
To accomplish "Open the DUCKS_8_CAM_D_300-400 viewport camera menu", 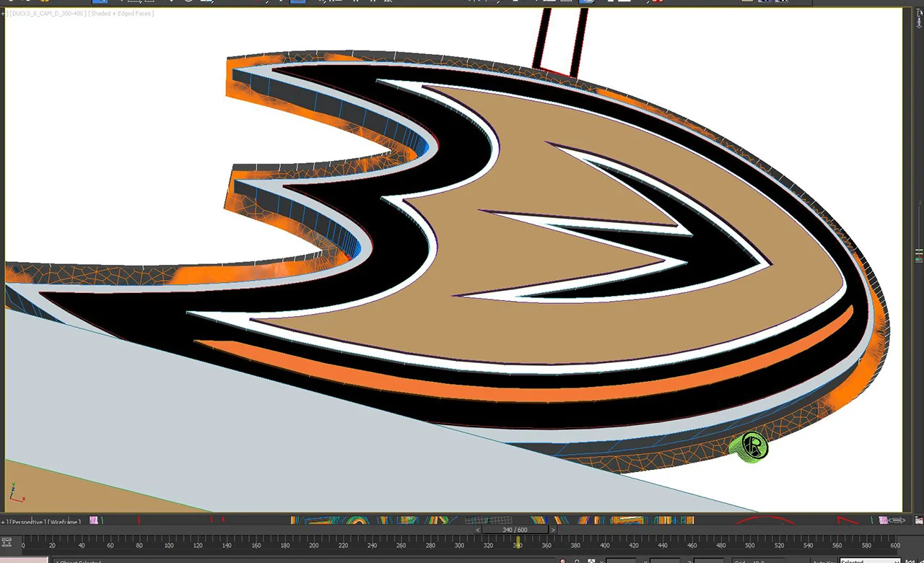I will (47, 13).
